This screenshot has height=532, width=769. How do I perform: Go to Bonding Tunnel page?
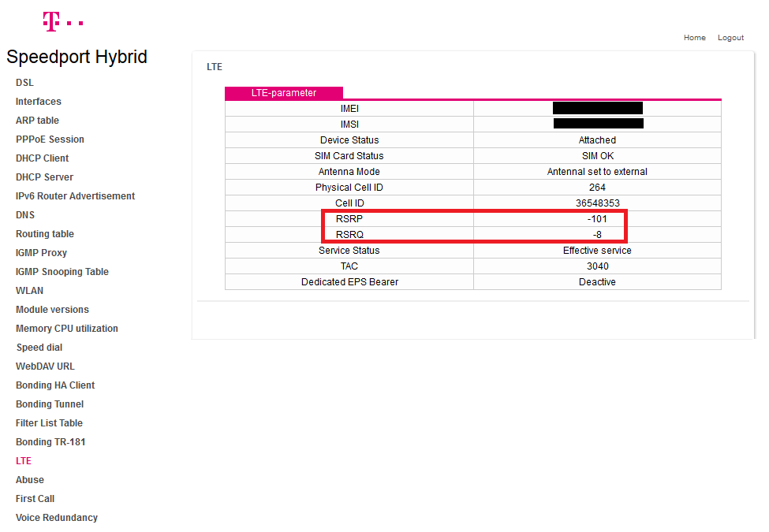pos(50,404)
